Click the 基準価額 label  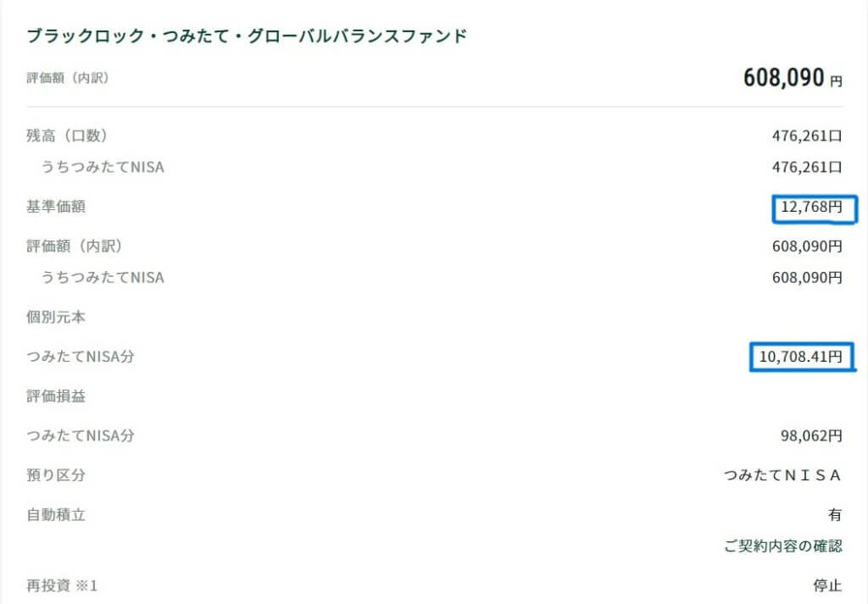56,207
